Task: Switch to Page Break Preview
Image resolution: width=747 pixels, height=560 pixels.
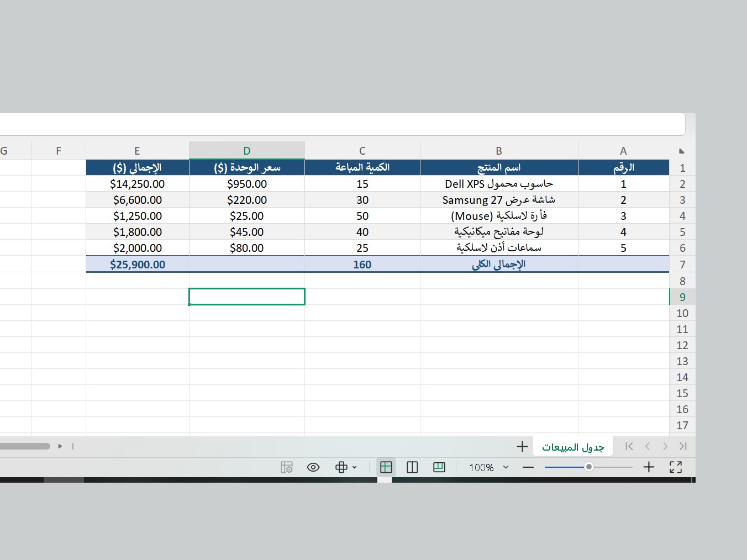Action: tap(439, 467)
